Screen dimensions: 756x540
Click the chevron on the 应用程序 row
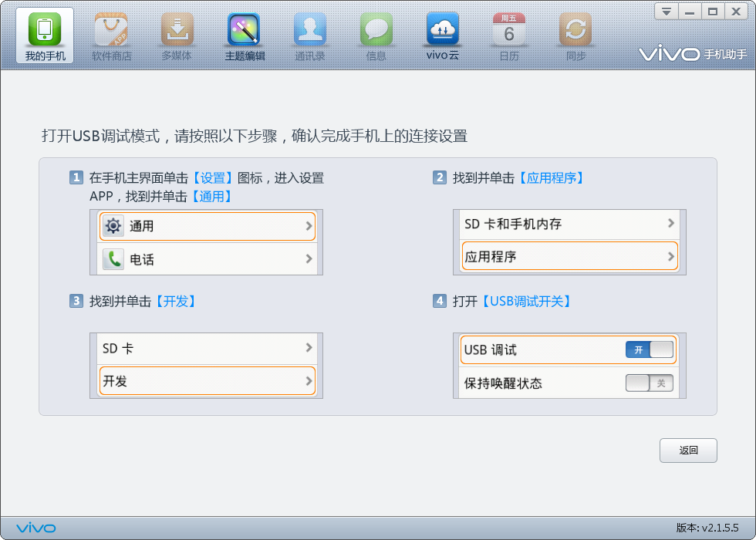[670, 256]
